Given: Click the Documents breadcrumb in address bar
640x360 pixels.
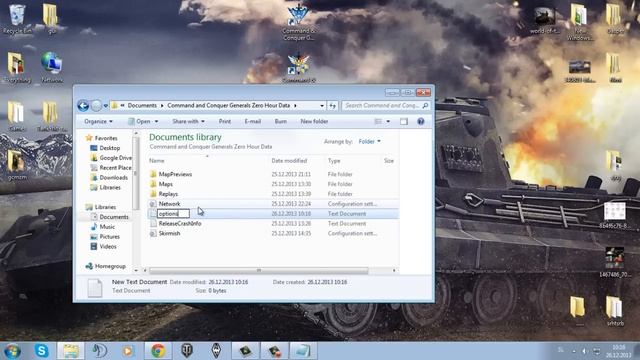Looking at the screenshot, I should [142, 106].
